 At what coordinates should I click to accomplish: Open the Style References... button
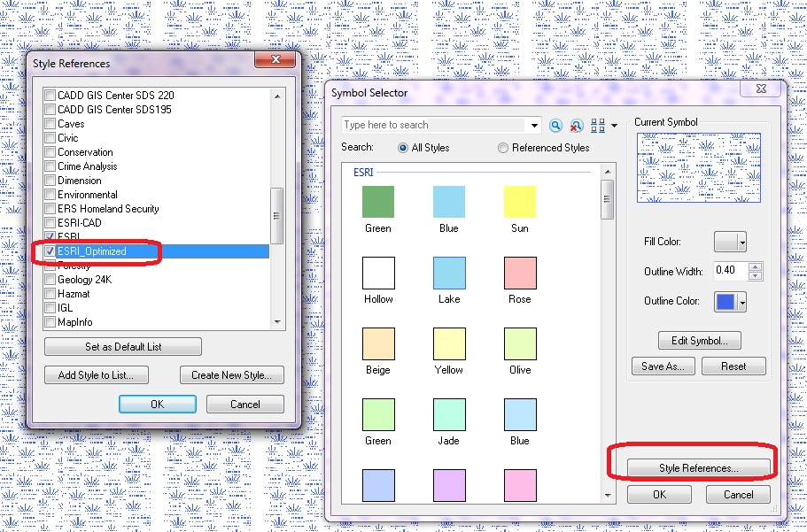[x=698, y=468]
